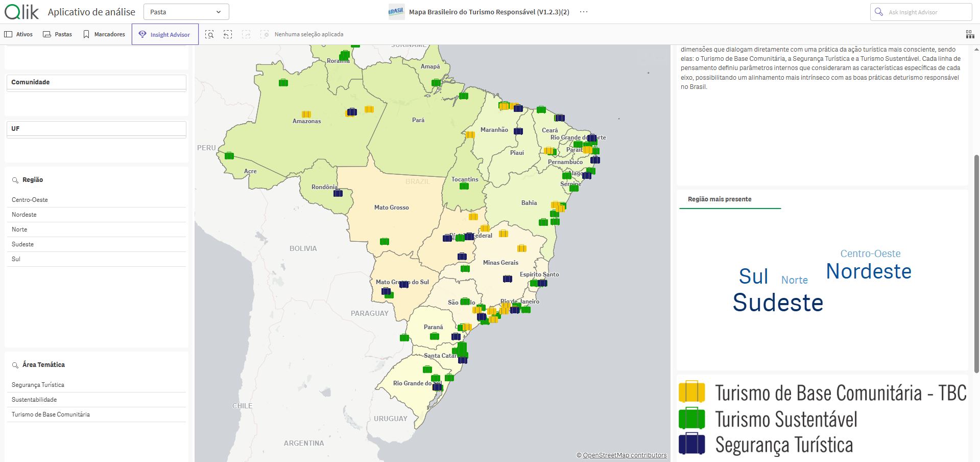Open the more options ellipsis menu
Viewport: 980px width, 462px height.
coord(584,12)
